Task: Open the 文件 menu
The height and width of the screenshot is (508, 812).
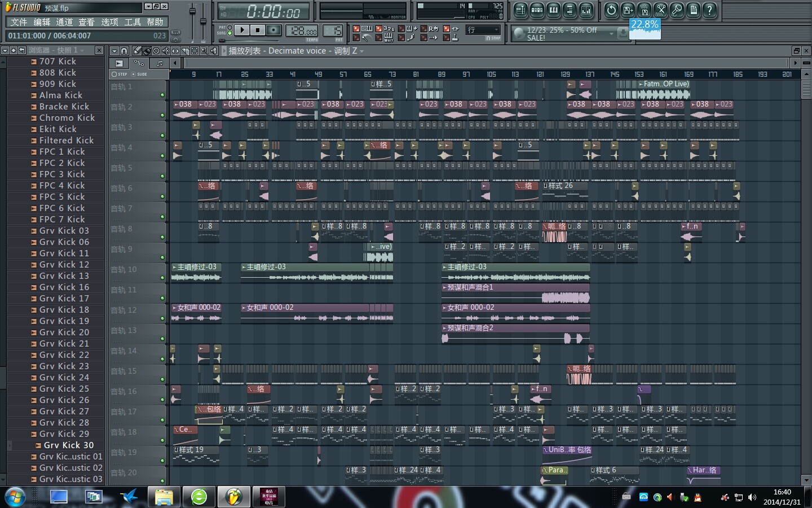Action: click(x=19, y=22)
